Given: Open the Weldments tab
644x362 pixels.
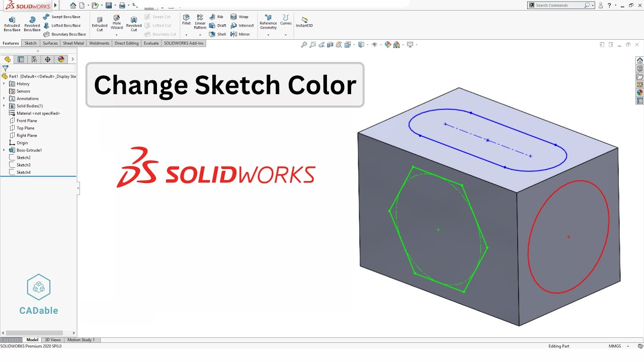Looking at the screenshot, I should (x=99, y=43).
